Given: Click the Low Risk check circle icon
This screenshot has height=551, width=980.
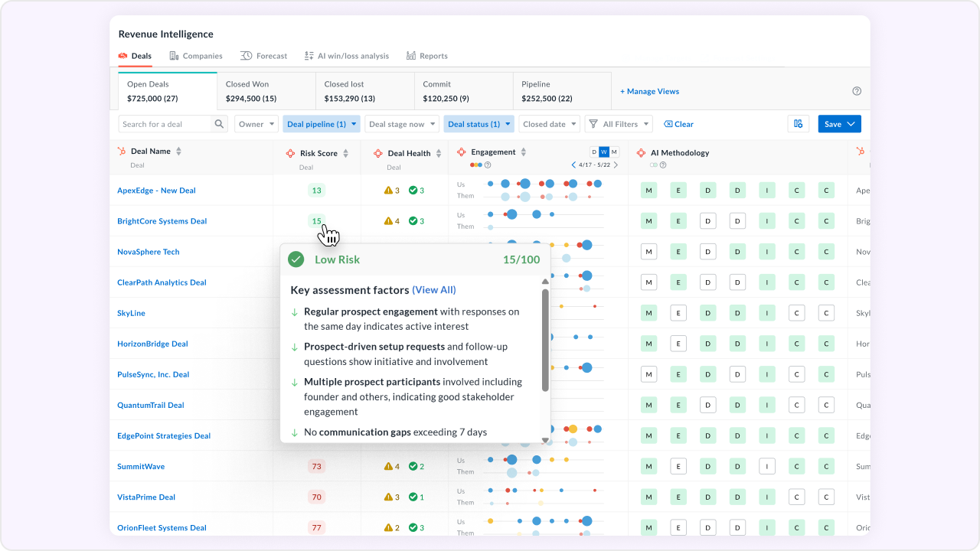Looking at the screenshot, I should [x=296, y=259].
